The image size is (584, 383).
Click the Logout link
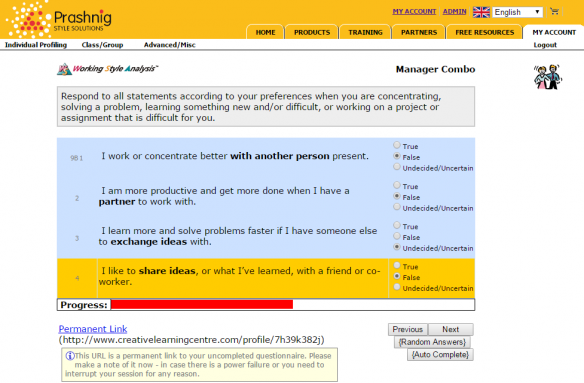coord(545,45)
